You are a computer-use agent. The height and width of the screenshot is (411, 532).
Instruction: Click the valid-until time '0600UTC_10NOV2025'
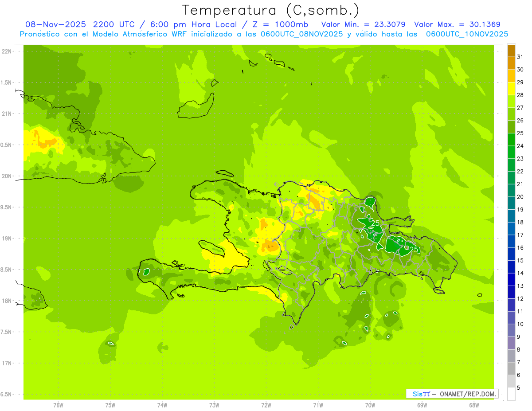(x=467, y=34)
